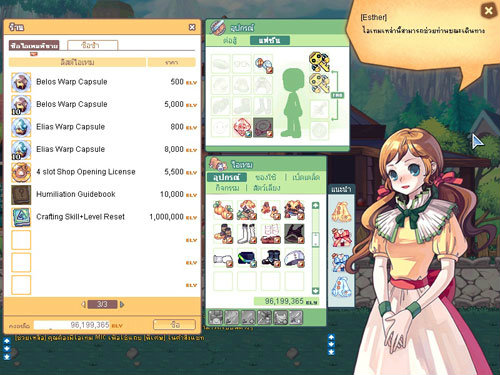Open the inventory activity tab (กิจกรรม)
Image resolution: width=500 pixels, height=375 pixels.
tap(227, 188)
